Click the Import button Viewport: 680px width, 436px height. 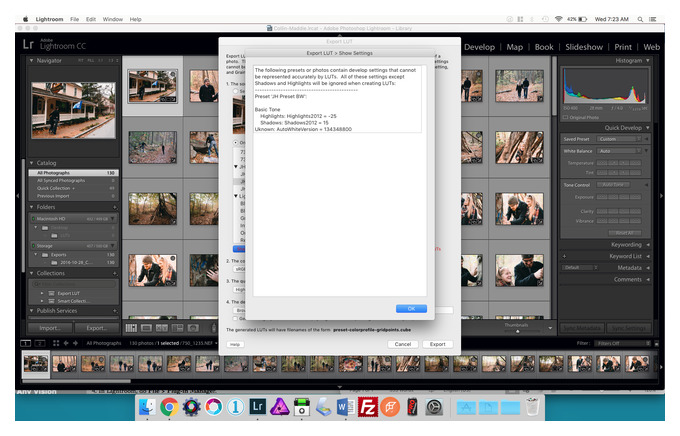50,328
